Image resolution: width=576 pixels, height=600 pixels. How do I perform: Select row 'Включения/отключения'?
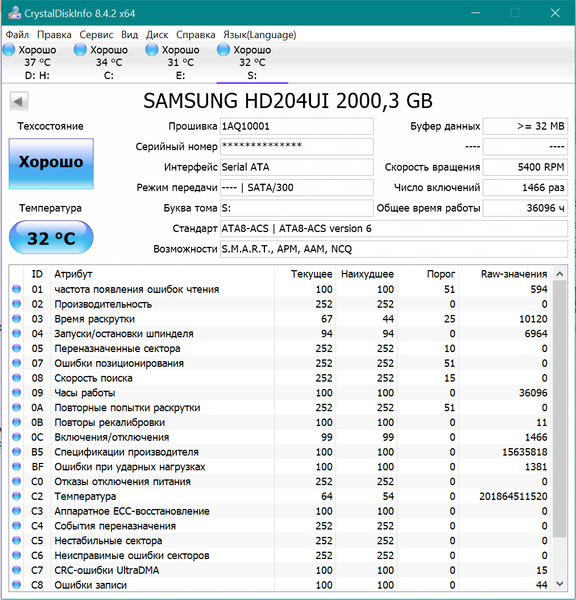281,437
